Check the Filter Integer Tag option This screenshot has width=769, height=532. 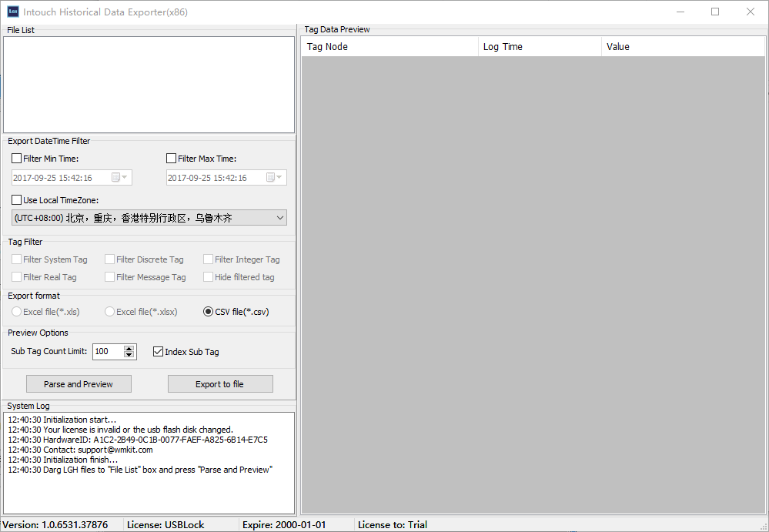click(x=208, y=259)
